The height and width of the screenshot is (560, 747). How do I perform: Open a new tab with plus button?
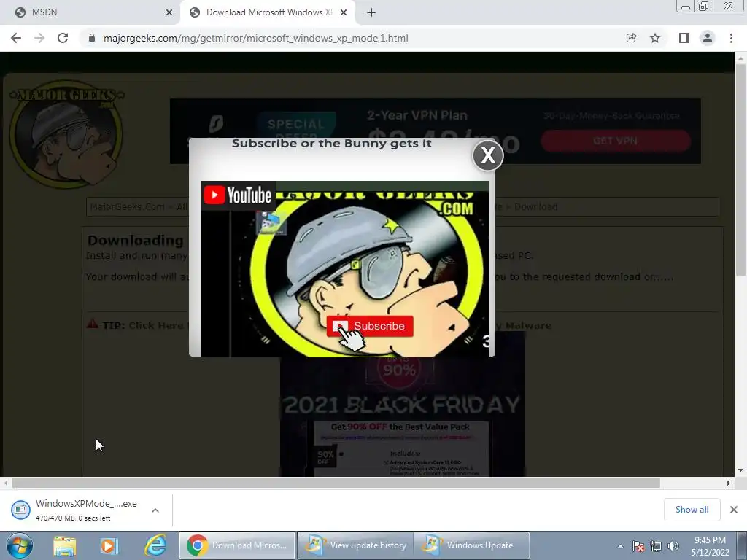click(371, 12)
